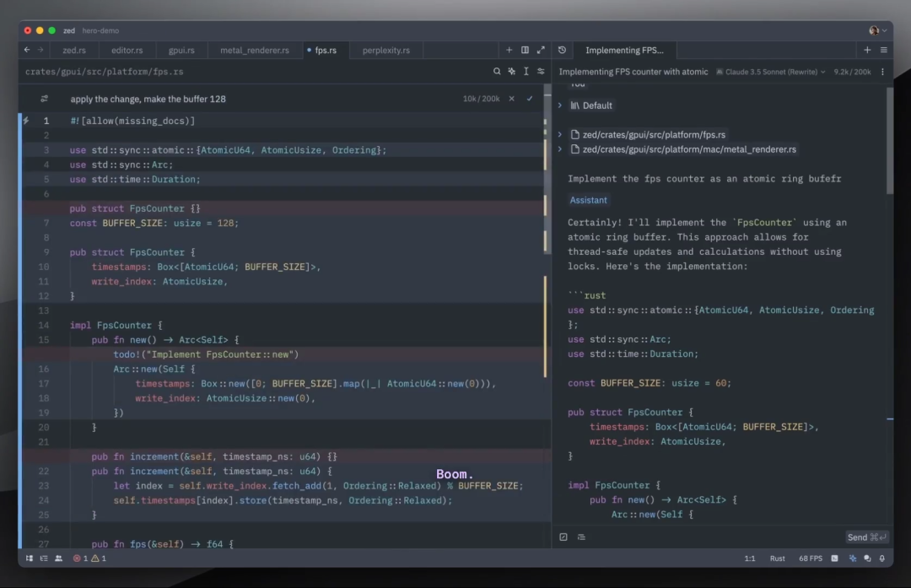Click the red deleted 'todo!' line
Image resolution: width=911 pixels, height=588 pixels.
tap(206, 354)
